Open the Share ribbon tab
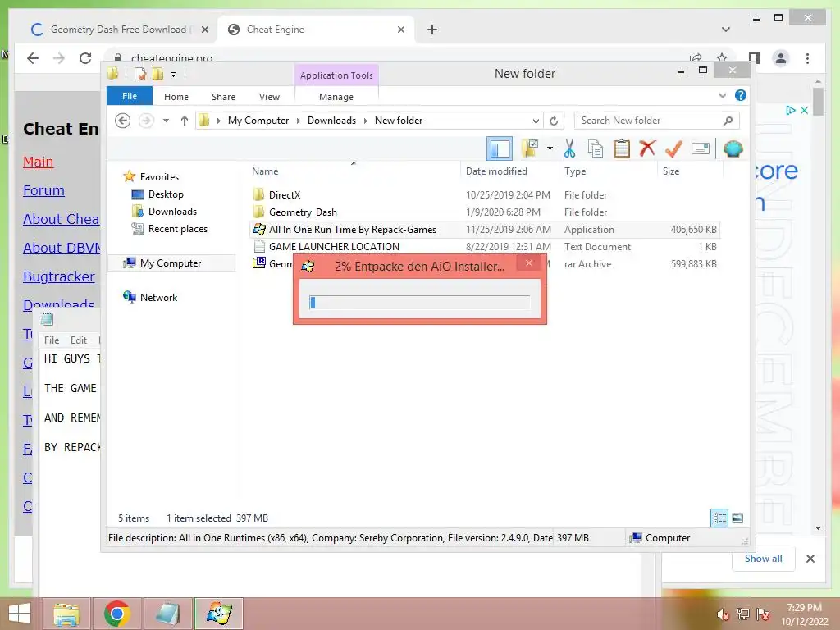 click(x=223, y=97)
